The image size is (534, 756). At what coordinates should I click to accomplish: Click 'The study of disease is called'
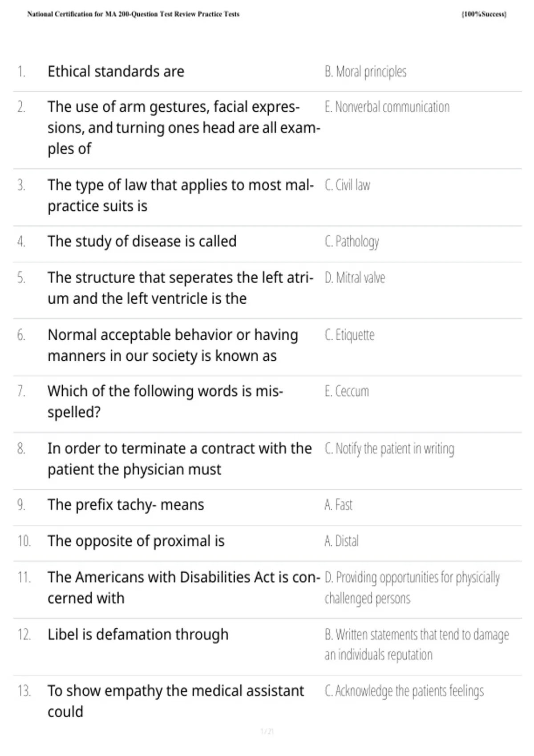[142, 241]
